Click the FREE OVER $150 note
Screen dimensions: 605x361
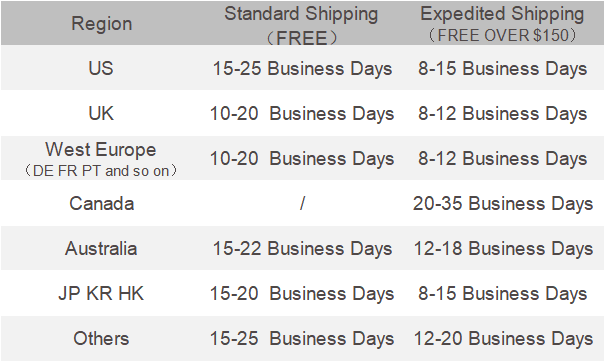tap(502, 35)
